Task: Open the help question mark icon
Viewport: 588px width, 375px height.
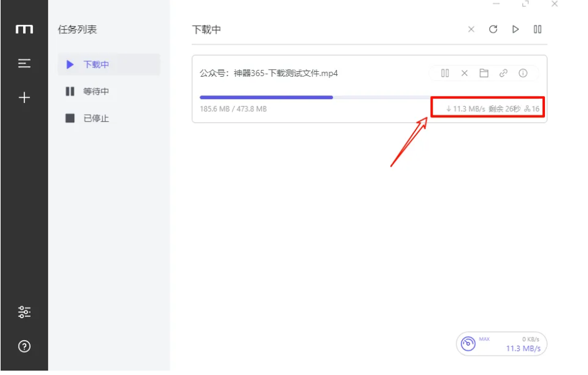Action: click(24, 346)
